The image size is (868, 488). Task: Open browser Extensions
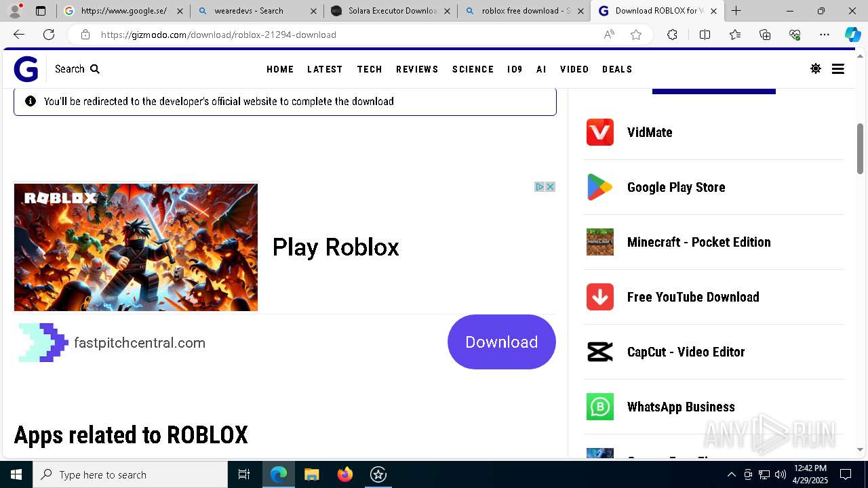[672, 35]
